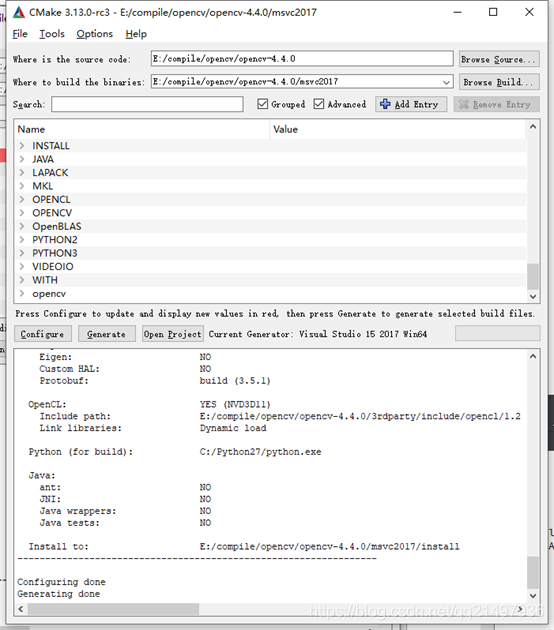Screen dimensions: 554x630
Task: Expand the lowercase opencv group
Action: point(22,293)
